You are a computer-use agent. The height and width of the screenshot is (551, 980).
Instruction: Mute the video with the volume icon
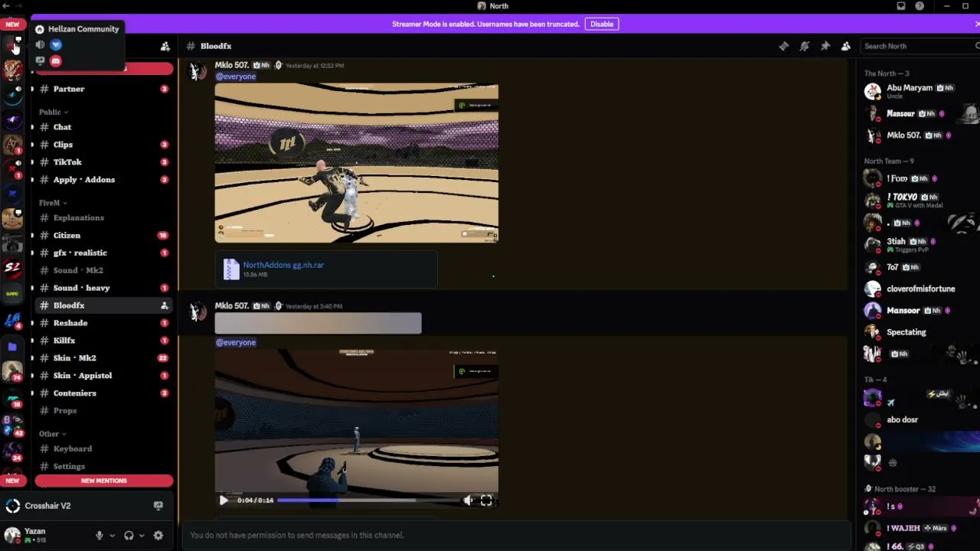[x=468, y=500]
